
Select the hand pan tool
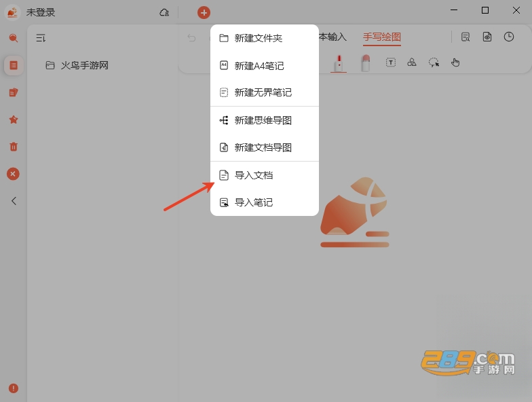[455, 62]
